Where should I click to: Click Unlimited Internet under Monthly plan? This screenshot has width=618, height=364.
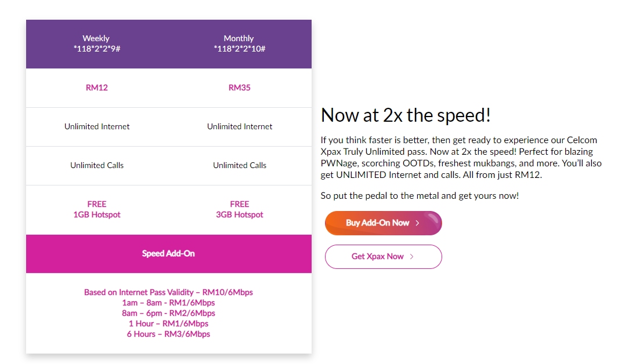click(240, 127)
